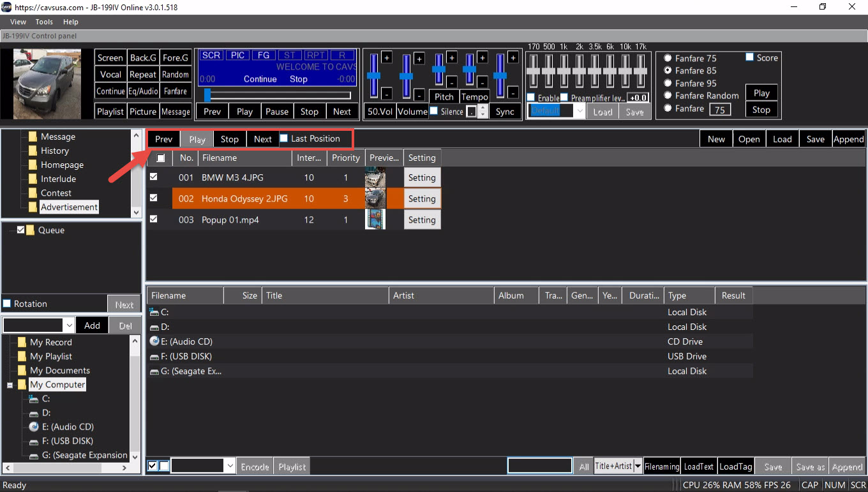Click the plus icon above first volume slider

click(386, 58)
